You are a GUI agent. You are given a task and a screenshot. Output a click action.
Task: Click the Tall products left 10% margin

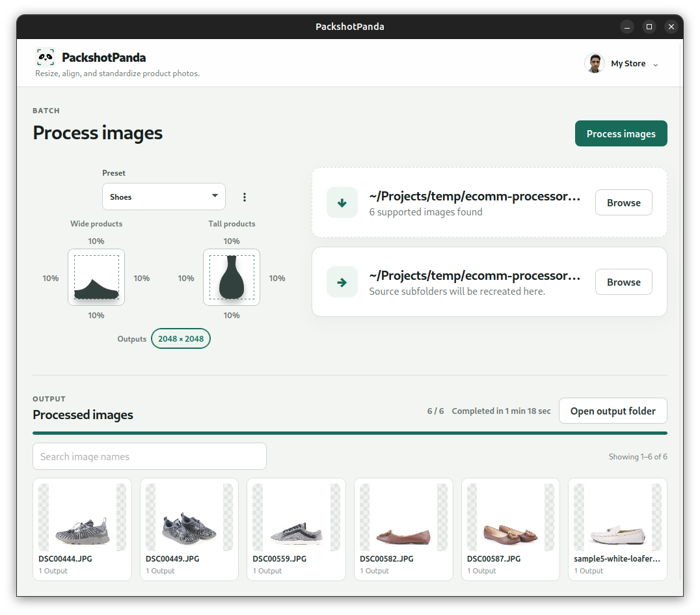(x=185, y=279)
